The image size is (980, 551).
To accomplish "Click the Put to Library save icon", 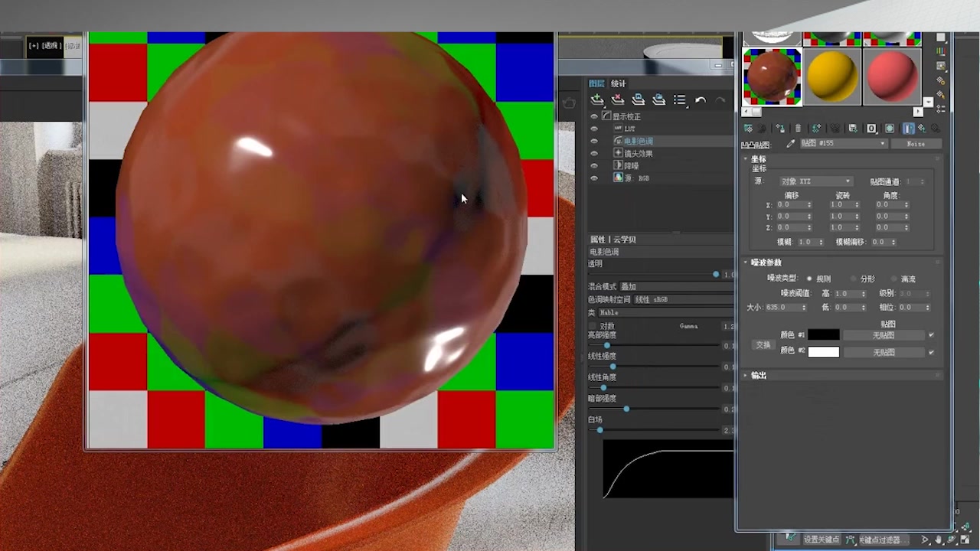I will tap(853, 129).
